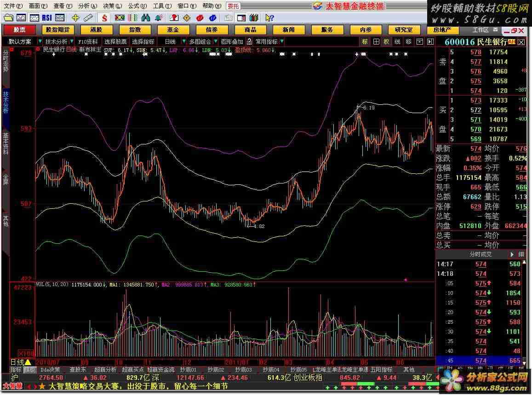Click the yellow four-way move arrows icon
The height and width of the screenshot is (395, 532).
[x=75, y=17]
